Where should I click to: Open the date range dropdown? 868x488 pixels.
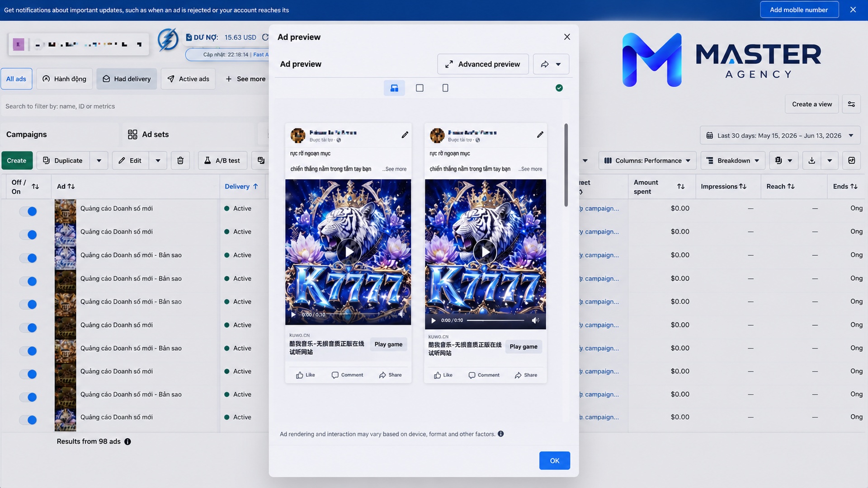click(780, 136)
